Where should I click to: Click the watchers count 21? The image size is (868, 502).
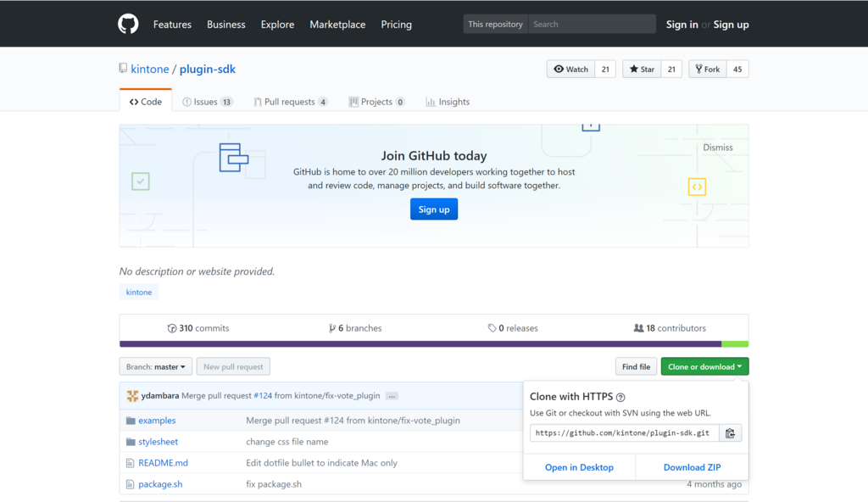(605, 70)
